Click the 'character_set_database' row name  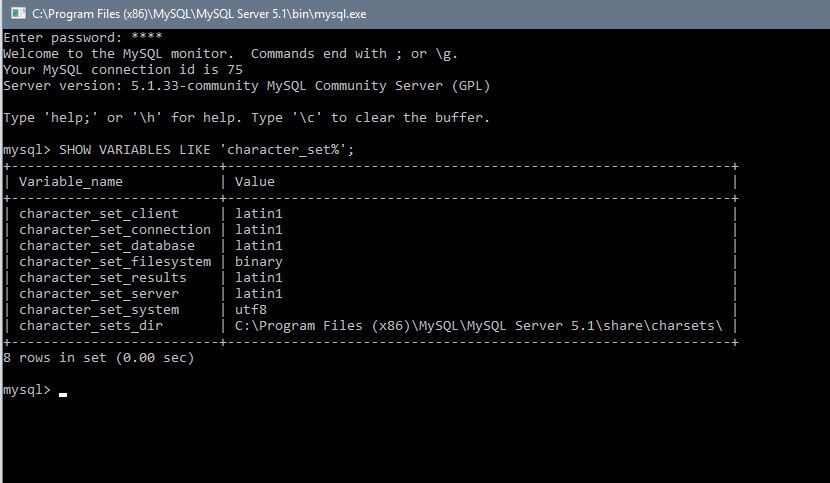pyautogui.click(x=107, y=245)
